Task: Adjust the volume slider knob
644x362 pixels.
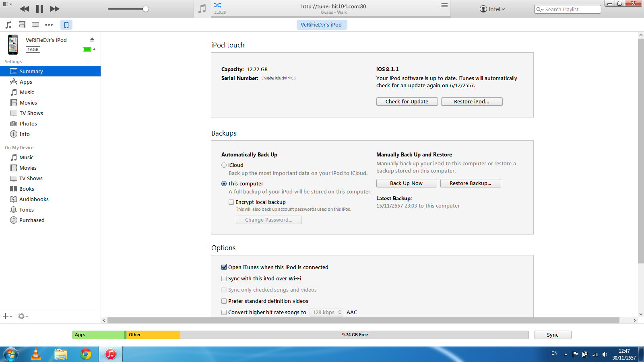Action: coord(146,9)
